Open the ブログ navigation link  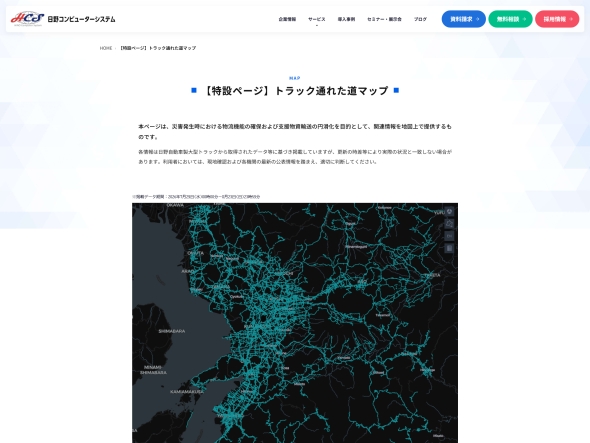(x=420, y=19)
